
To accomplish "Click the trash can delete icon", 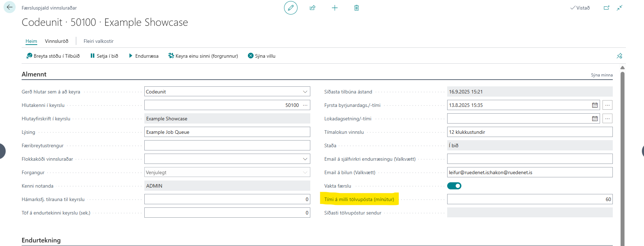I will pos(356,8).
